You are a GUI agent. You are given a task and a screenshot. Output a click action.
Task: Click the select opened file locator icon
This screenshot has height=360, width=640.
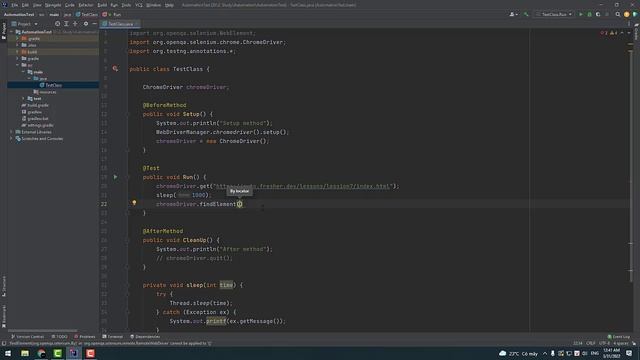58,24
